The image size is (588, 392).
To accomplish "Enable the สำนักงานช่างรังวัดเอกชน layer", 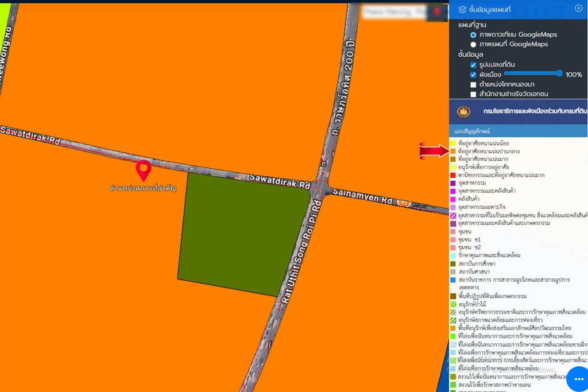I will click(473, 94).
